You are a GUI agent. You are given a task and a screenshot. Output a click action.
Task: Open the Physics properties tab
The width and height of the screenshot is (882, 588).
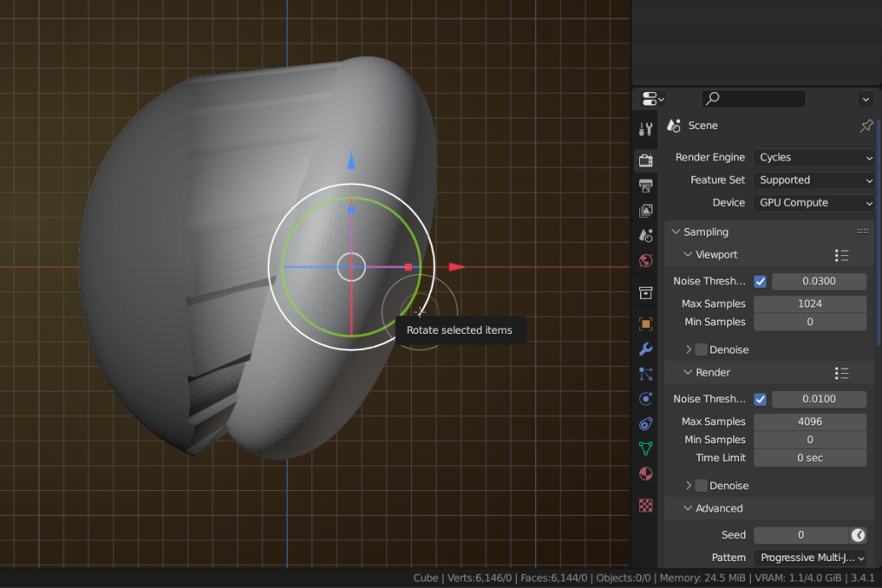click(x=646, y=399)
